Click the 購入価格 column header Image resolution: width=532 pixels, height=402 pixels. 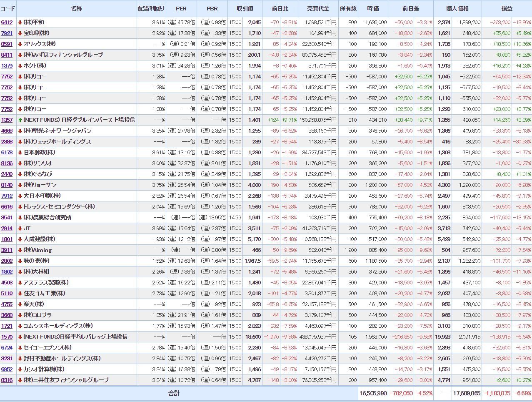457,8
